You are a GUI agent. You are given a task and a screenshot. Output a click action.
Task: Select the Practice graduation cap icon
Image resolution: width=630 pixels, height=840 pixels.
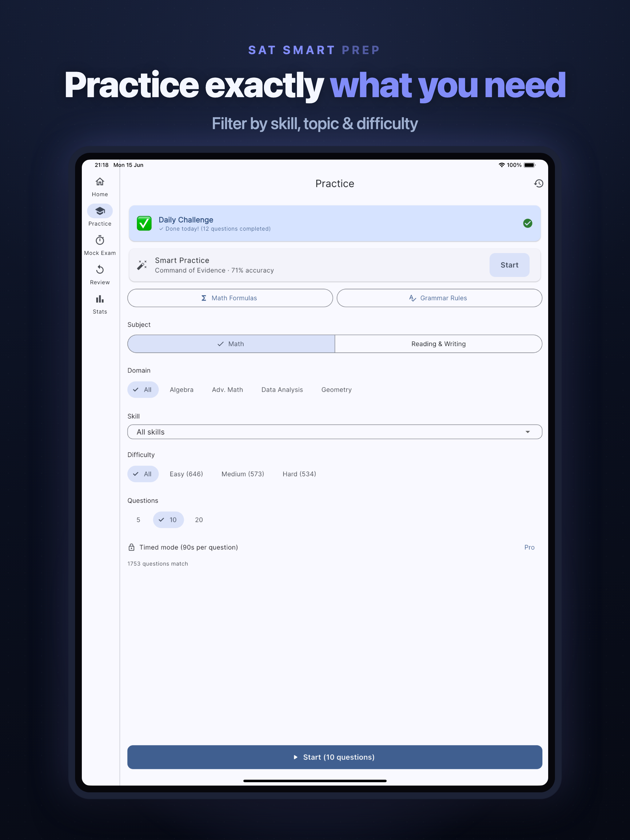[100, 211]
